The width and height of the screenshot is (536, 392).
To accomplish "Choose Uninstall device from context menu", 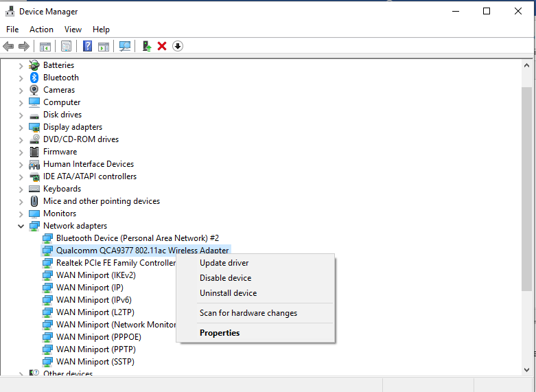I will (256, 293).
